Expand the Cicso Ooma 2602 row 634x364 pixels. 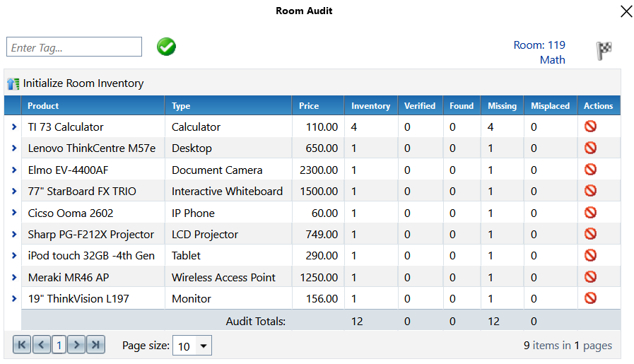pyautogui.click(x=14, y=213)
